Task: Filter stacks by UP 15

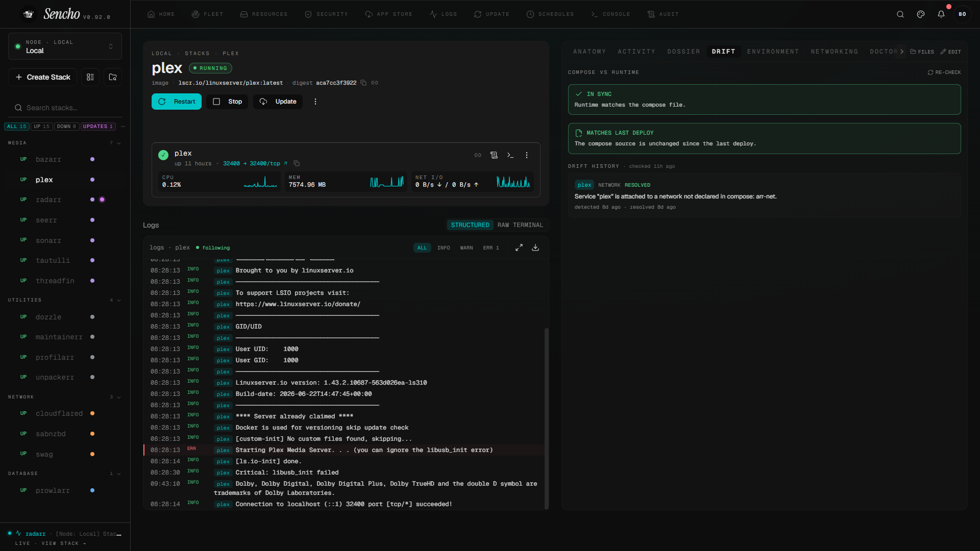Action: click(x=42, y=127)
